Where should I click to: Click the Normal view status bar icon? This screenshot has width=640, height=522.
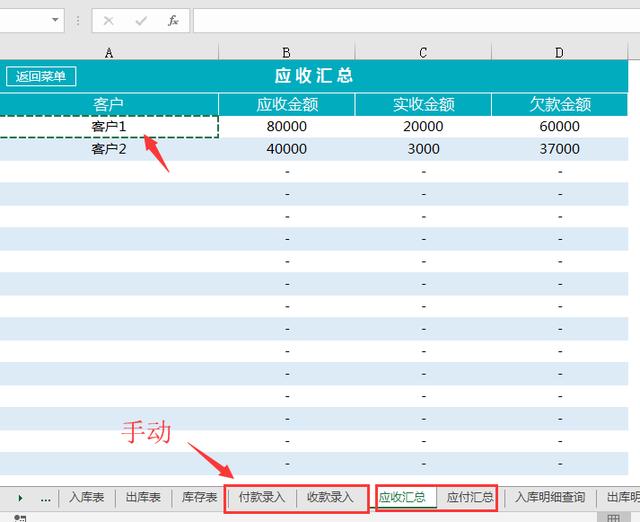[x=613, y=518]
